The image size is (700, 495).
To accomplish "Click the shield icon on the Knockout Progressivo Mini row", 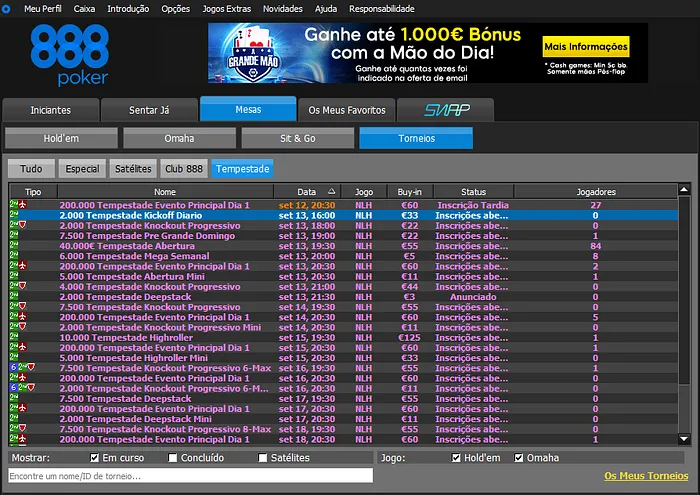I will (22, 327).
